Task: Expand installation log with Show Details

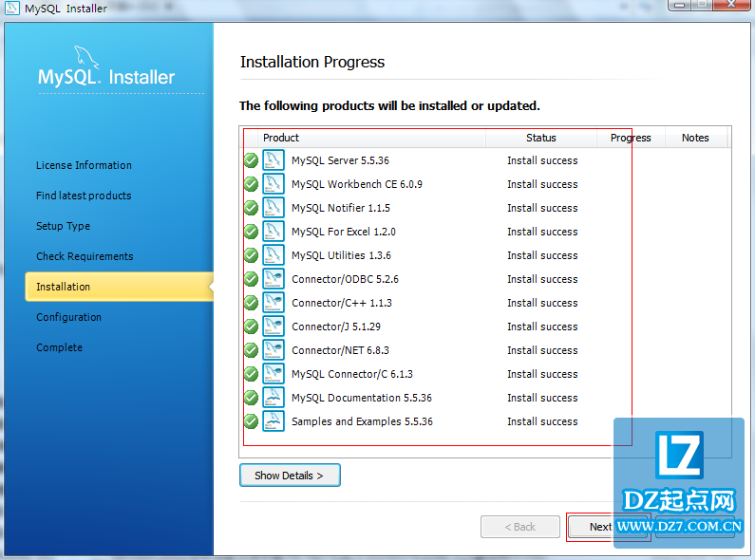Action: (x=290, y=476)
